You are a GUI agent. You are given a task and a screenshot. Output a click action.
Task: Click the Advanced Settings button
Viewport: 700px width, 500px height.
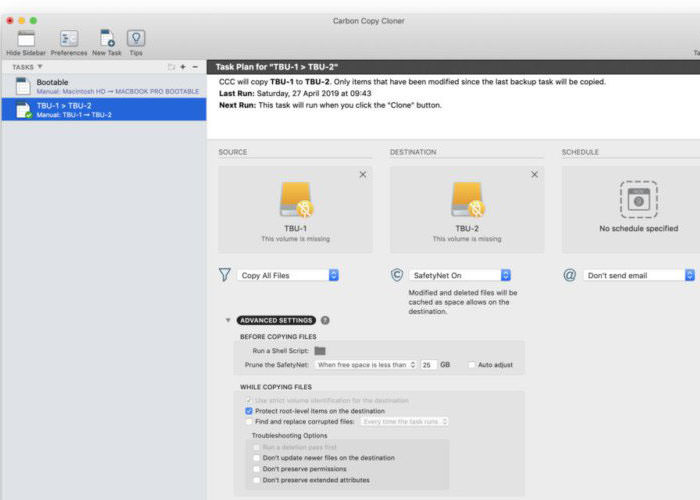[x=276, y=320]
